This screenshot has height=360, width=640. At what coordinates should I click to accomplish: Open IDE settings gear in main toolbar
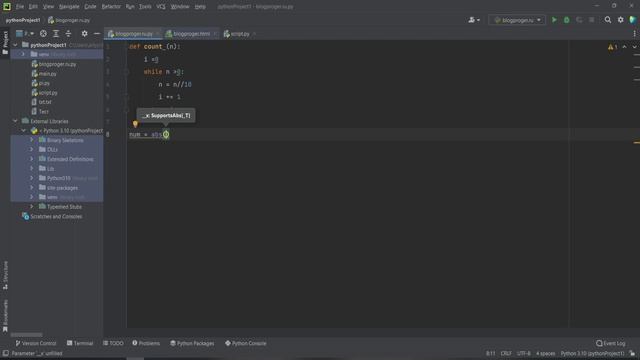coord(620,20)
